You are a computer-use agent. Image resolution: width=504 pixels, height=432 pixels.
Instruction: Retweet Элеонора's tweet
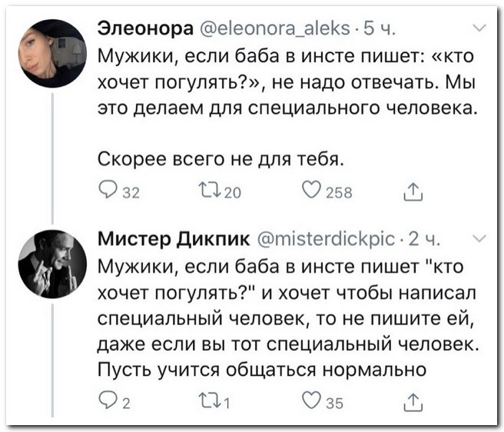(x=216, y=191)
